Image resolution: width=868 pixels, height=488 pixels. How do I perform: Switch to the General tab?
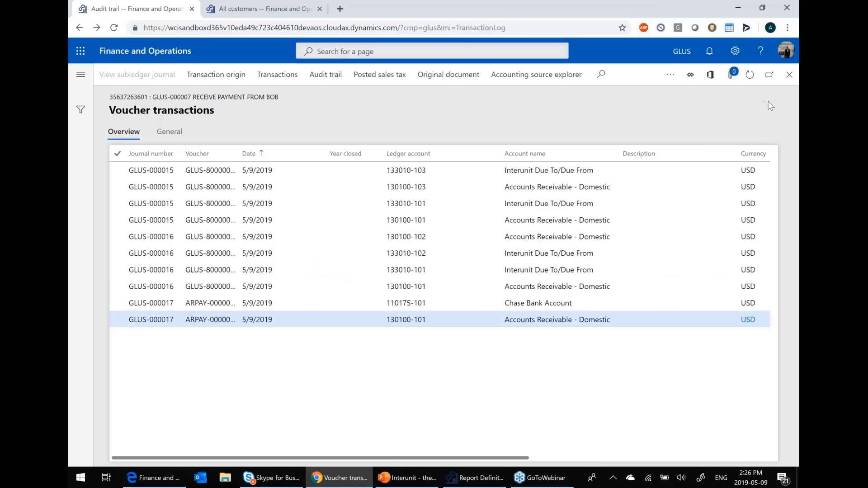(169, 131)
